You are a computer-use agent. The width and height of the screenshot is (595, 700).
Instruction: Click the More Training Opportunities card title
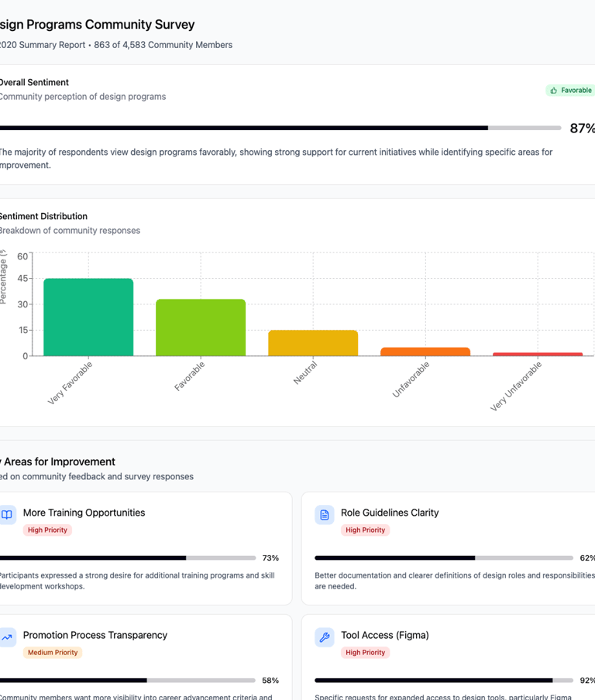(84, 513)
